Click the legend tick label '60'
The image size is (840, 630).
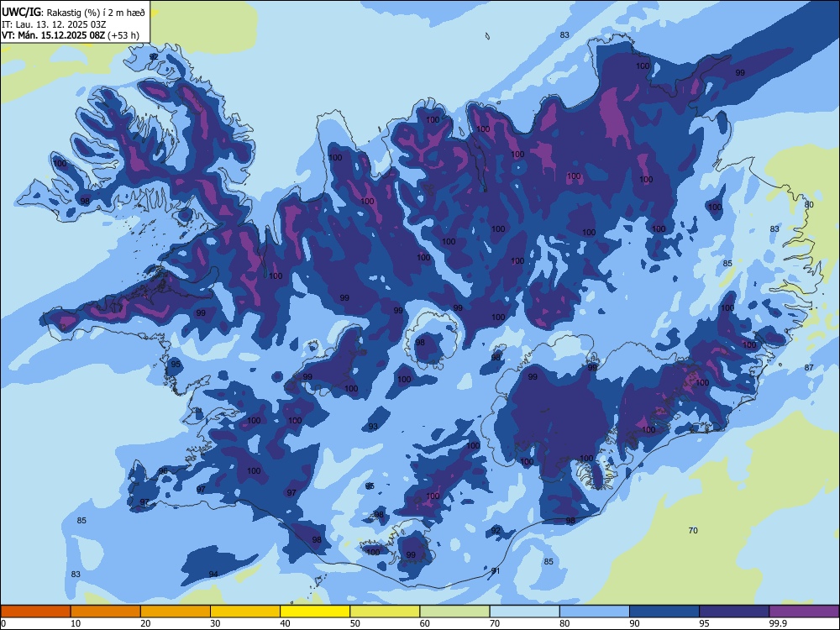coord(425,623)
